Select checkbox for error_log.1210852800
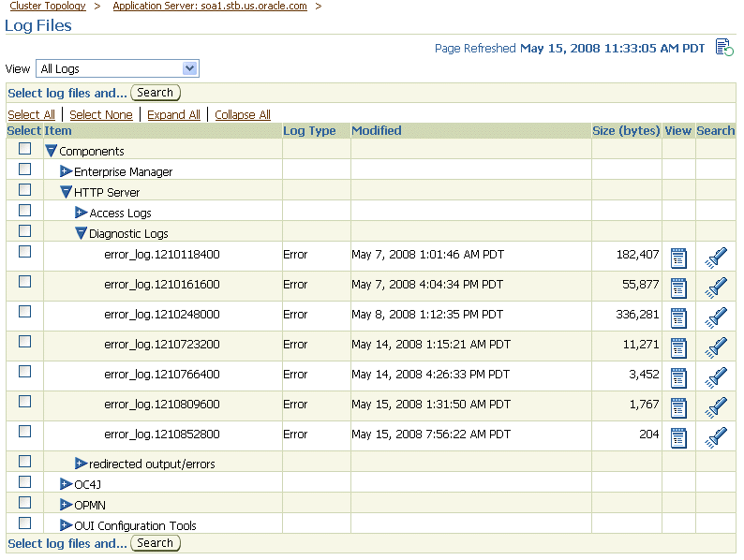 click(x=24, y=432)
